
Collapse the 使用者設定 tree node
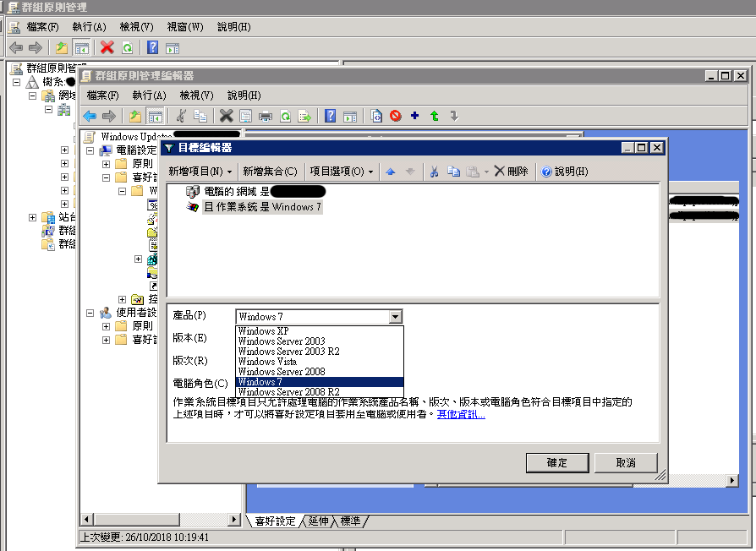[x=90, y=313]
